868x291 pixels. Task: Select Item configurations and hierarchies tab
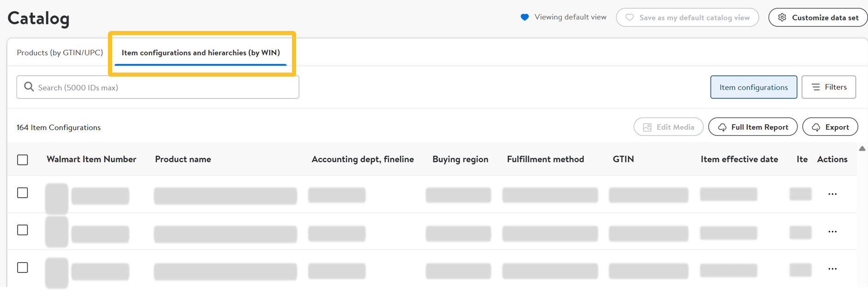coord(201,53)
